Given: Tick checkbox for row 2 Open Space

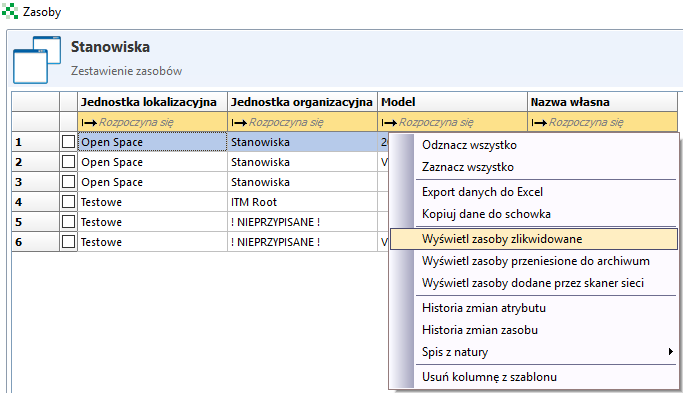Looking at the screenshot, I should pyautogui.click(x=68, y=162).
